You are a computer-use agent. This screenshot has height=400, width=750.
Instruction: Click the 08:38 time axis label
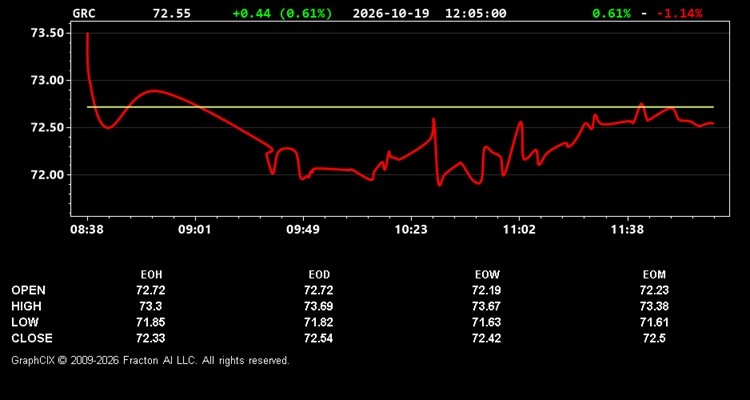coord(87,230)
